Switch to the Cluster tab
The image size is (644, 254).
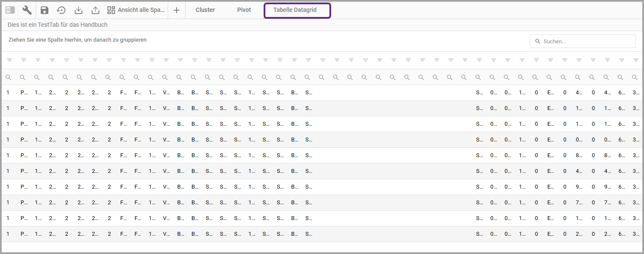205,10
